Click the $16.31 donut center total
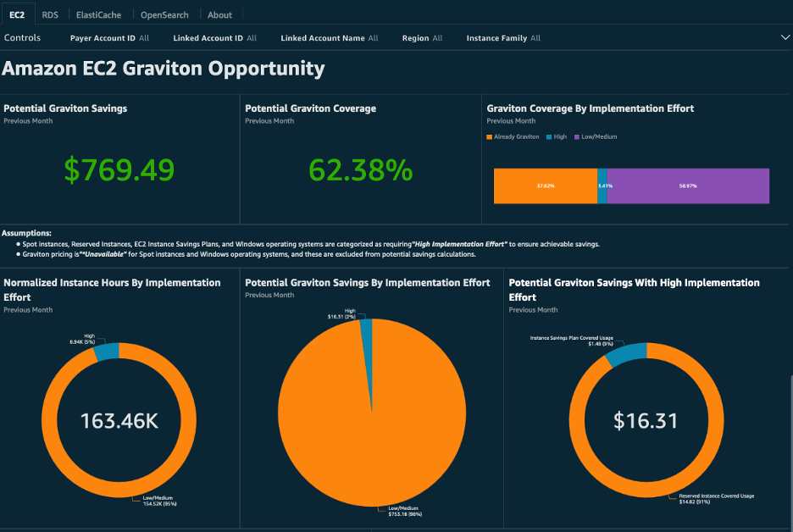 click(646, 420)
